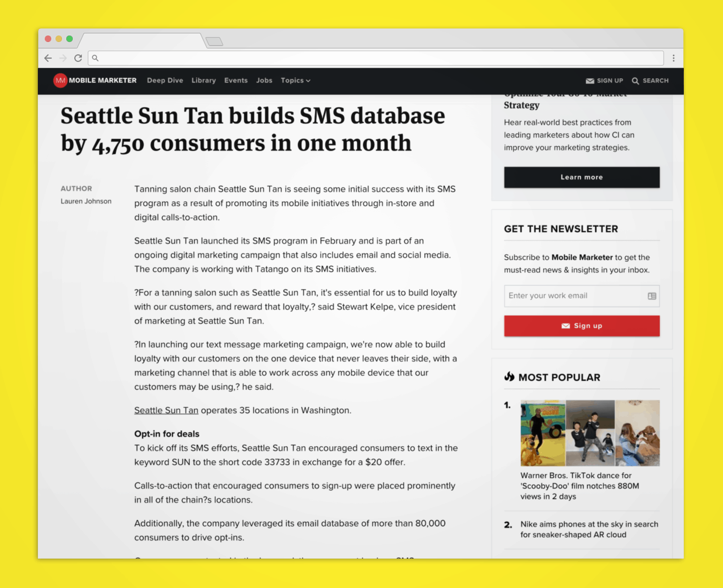723x588 pixels.
Task: Click the SEARCH label in header
Action: click(x=655, y=81)
